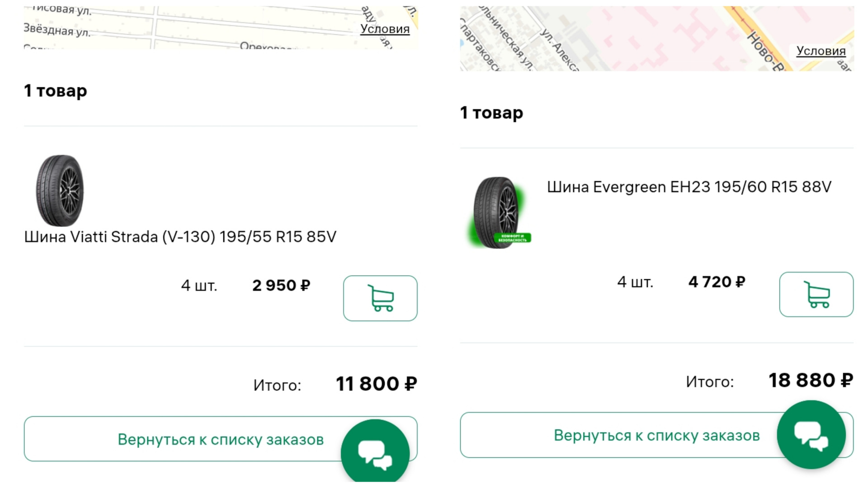868x488 pixels.
Task: Click the 18 880 ₽ order total
Action: point(811,380)
